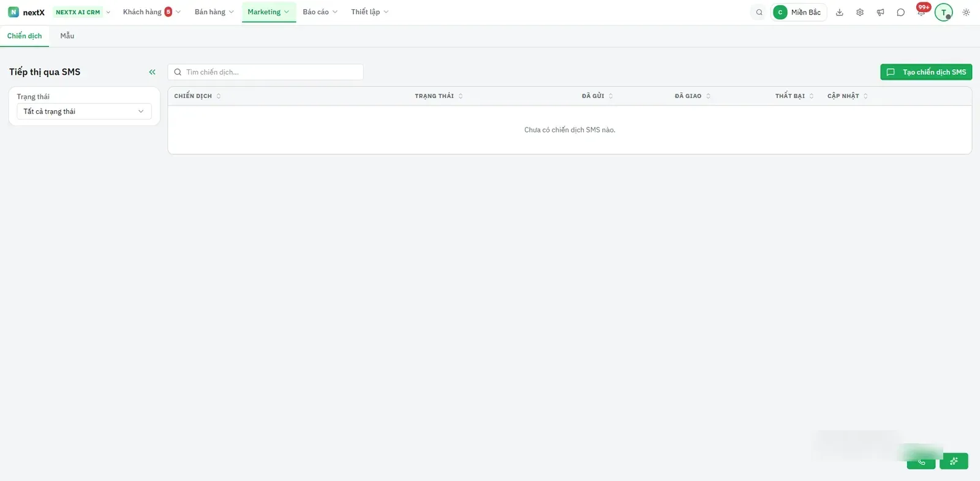This screenshot has width=980, height=481.
Task: Click Tạo chiến dịch SMS button
Action: point(926,72)
